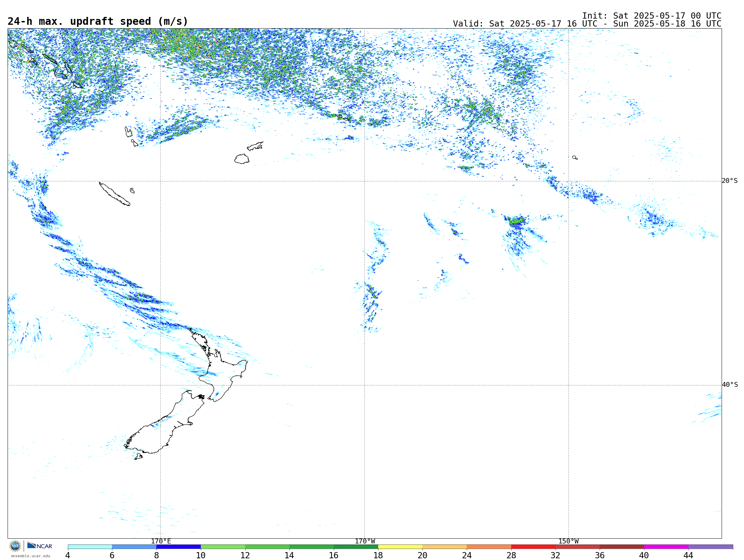This screenshot has height=560, width=744.
Task: Click Stewart Island south of New Zealand
Action: (x=138, y=457)
